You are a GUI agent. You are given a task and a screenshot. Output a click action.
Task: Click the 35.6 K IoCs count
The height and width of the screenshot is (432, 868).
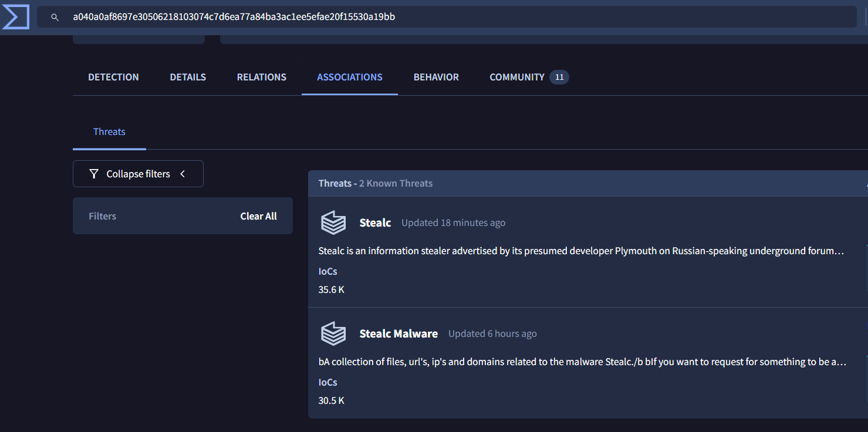[x=332, y=289]
